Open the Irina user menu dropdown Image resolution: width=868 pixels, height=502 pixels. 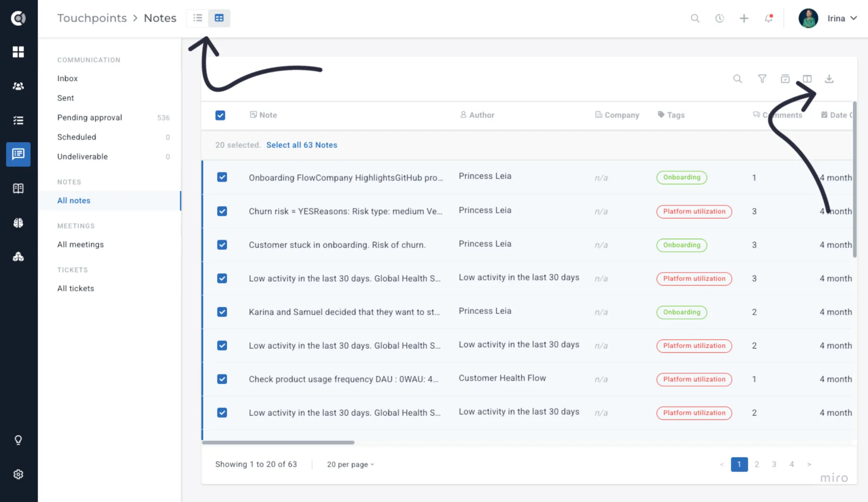[x=828, y=18]
